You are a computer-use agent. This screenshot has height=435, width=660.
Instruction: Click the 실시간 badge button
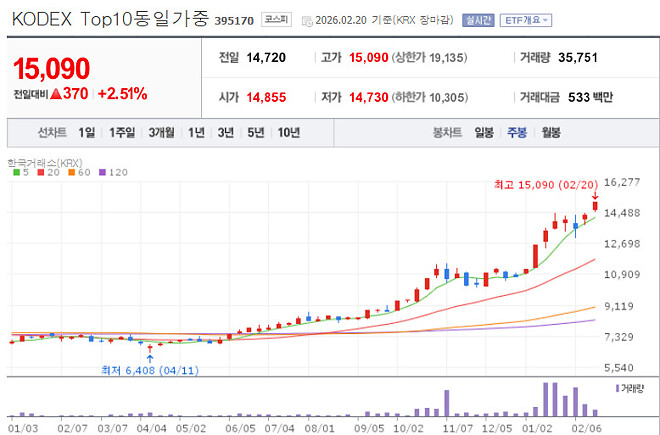[478, 20]
